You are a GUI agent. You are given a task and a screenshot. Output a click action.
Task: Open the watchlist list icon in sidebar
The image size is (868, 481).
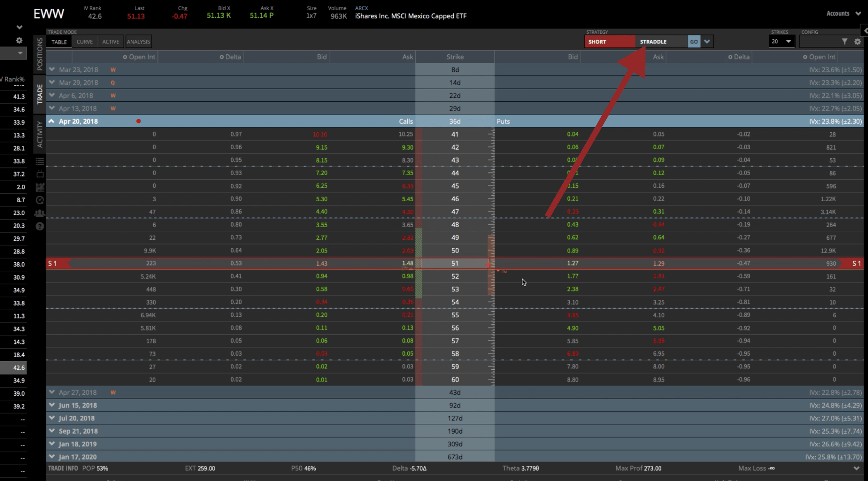(40, 161)
